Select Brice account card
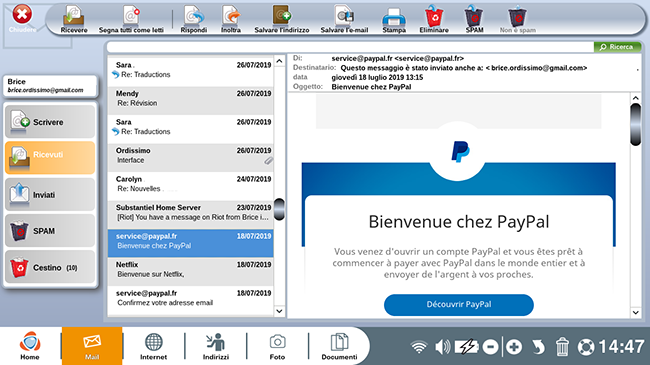The width and height of the screenshot is (650, 365). [x=50, y=86]
